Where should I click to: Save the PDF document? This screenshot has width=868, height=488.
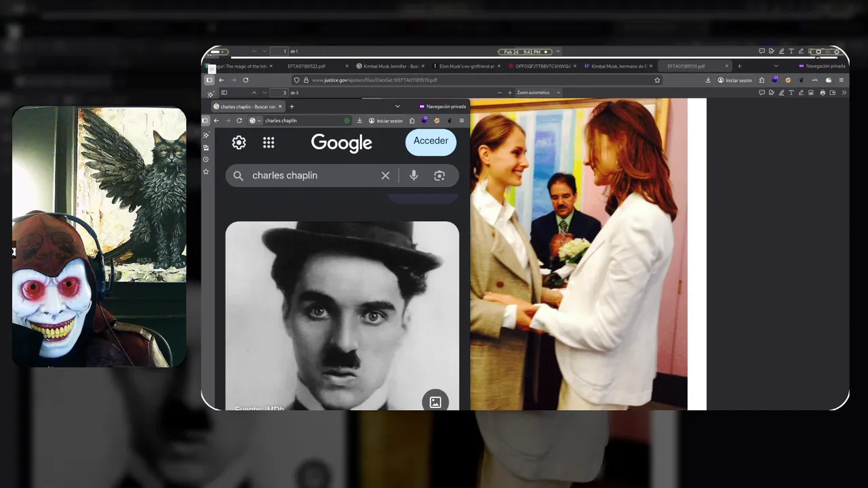click(832, 92)
